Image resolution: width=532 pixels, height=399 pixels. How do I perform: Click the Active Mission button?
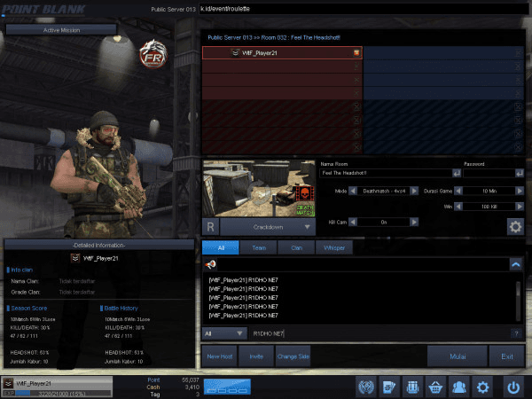pyautogui.click(x=61, y=30)
